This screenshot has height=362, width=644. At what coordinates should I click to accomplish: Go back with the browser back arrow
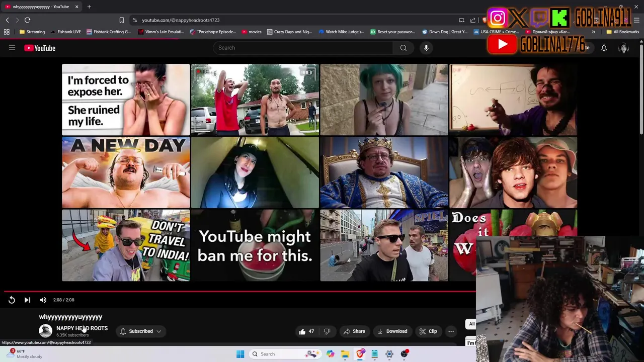click(7, 20)
